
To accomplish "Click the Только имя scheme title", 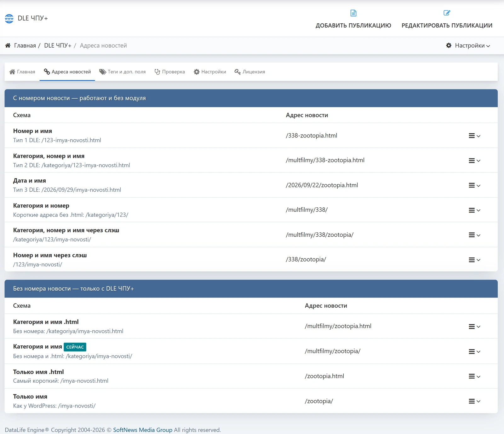I will click(30, 396).
